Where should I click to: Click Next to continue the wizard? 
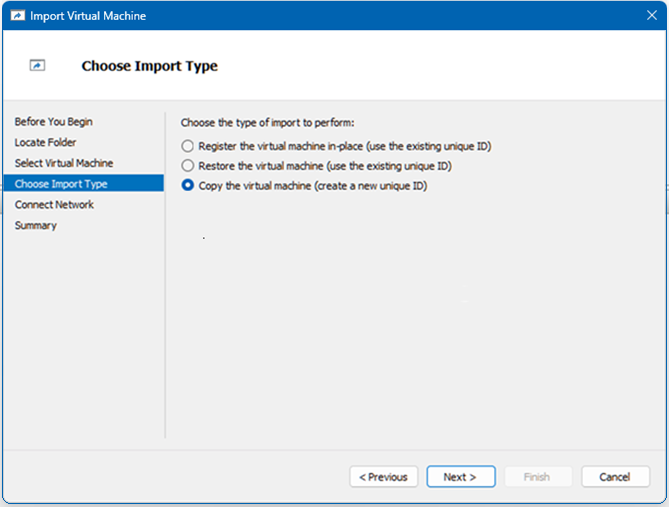point(459,477)
